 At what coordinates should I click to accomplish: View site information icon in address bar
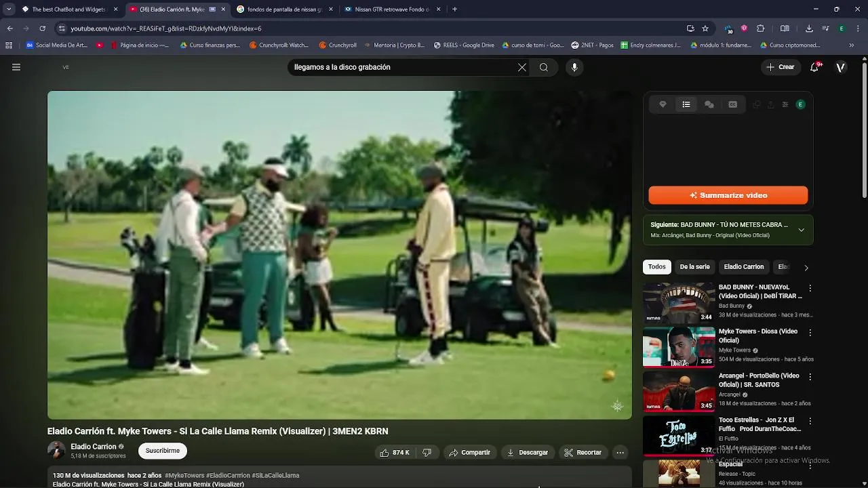click(62, 28)
